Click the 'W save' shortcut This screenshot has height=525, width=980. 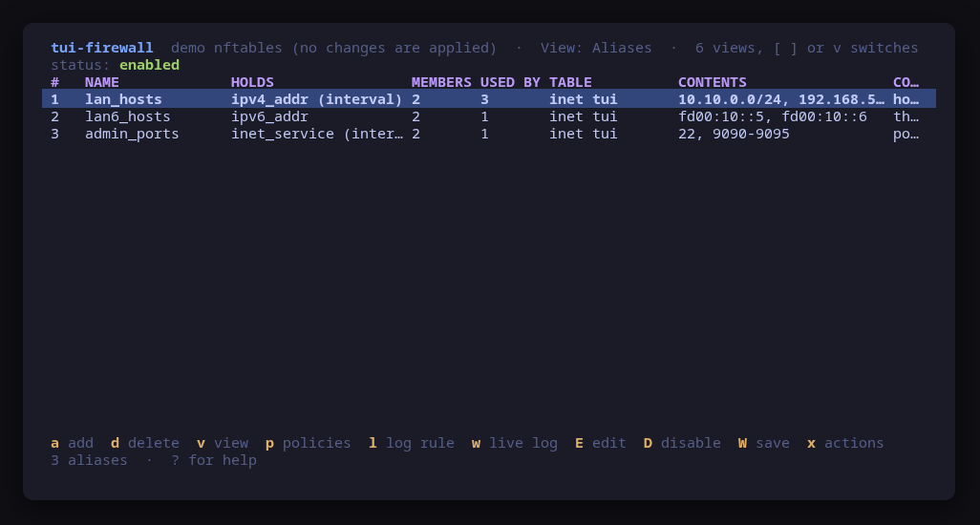click(x=764, y=443)
